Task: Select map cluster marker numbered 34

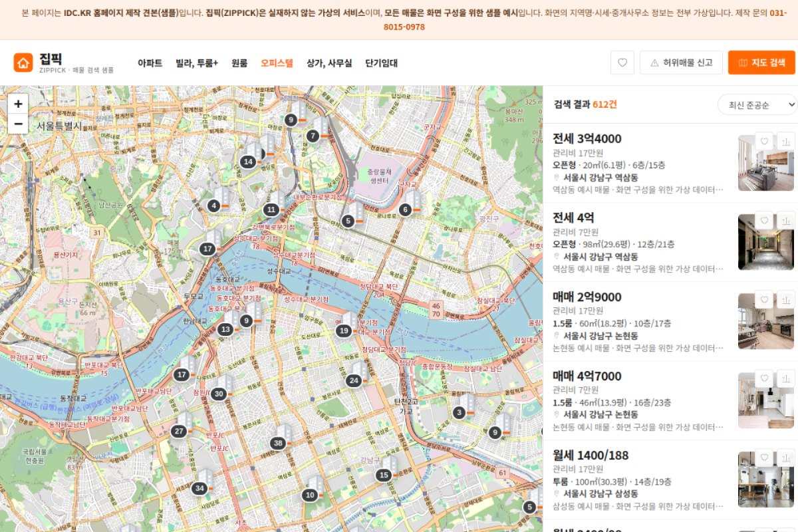Action: 199,489
